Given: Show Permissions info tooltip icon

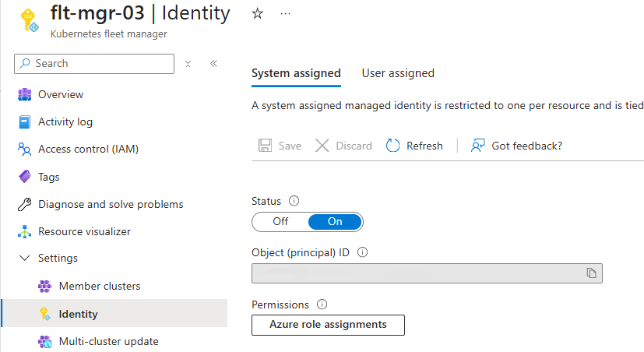Looking at the screenshot, I should (322, 304).
